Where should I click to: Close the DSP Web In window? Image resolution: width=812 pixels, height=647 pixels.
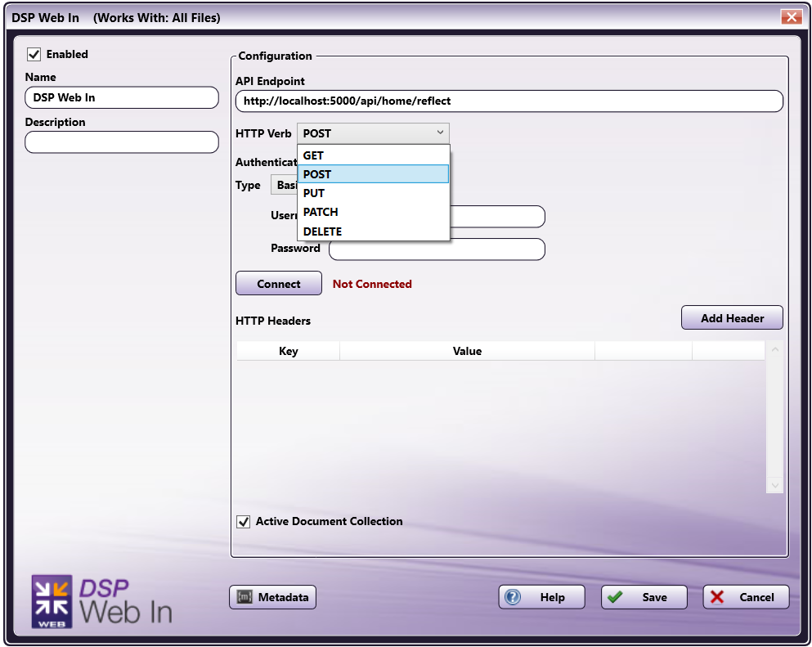(792, 17)
